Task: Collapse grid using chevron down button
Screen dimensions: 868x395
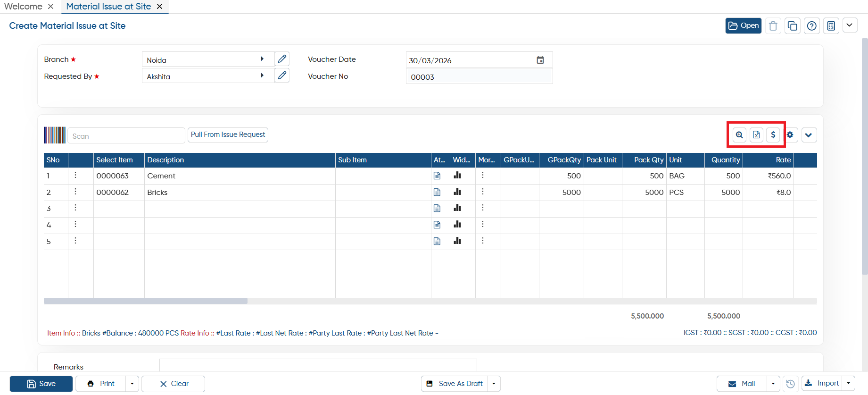Action: [x=809, y=135]
